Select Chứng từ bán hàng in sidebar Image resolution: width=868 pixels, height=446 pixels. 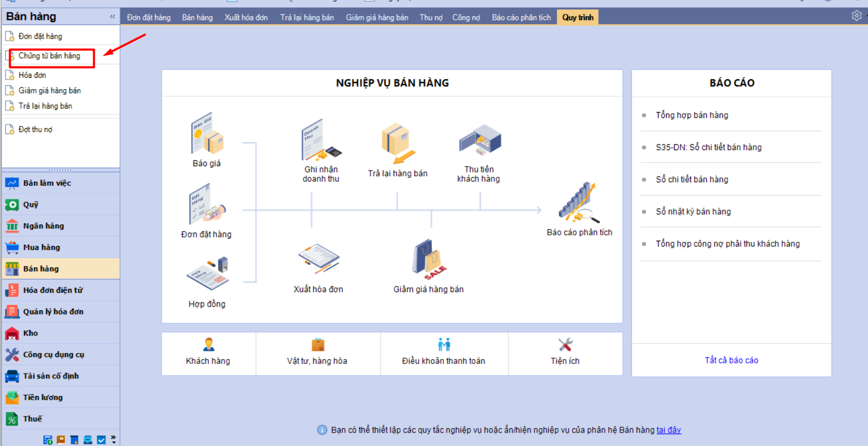(49, 56)
